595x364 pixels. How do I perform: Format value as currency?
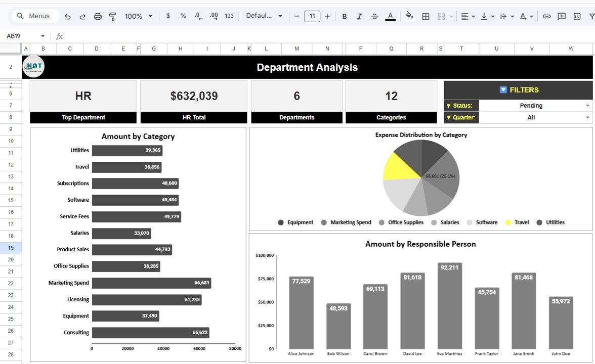tap(168, 16)
